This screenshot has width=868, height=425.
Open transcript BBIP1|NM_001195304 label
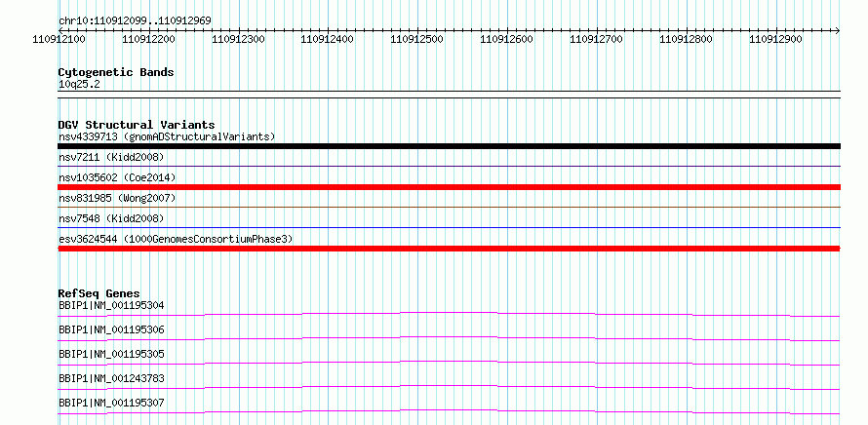tap(111, 305)
